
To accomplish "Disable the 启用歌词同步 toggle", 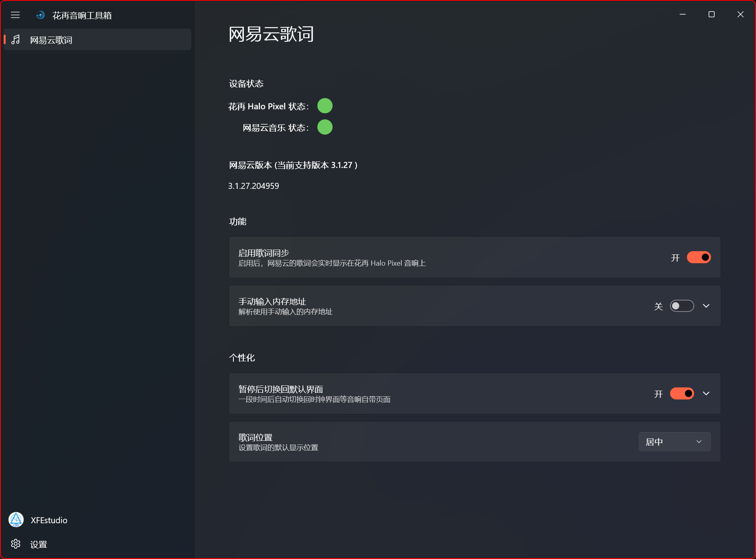I will pyautogui.click(x=699, y=257).
